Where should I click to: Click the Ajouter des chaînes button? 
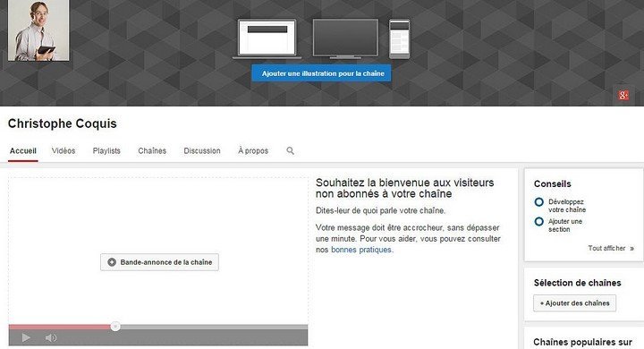click(x=574, y=303)
